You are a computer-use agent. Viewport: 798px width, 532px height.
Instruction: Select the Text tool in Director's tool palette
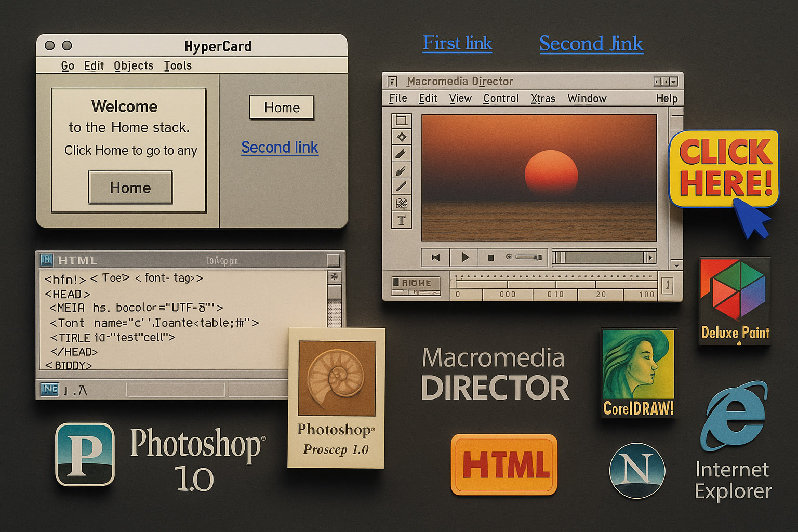402,220
